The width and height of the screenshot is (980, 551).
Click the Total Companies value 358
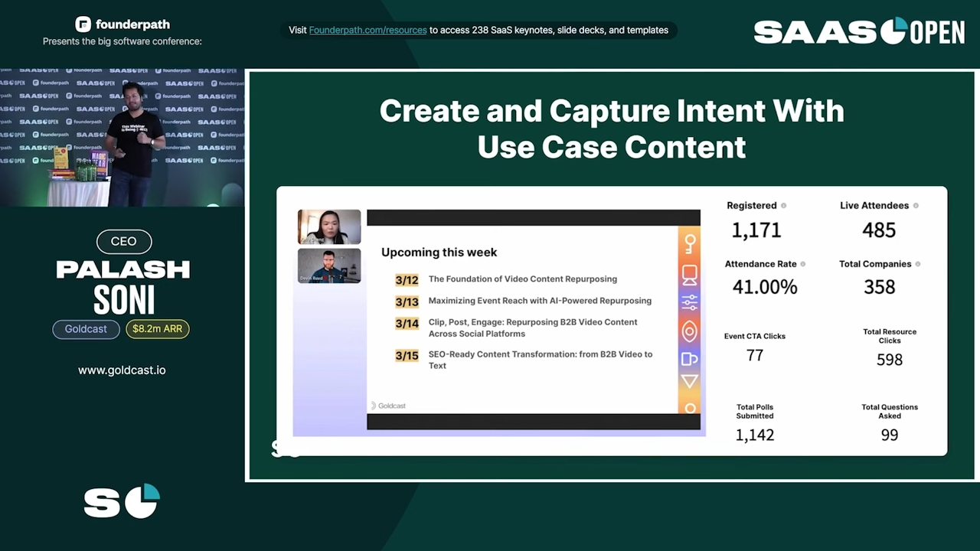880,287
